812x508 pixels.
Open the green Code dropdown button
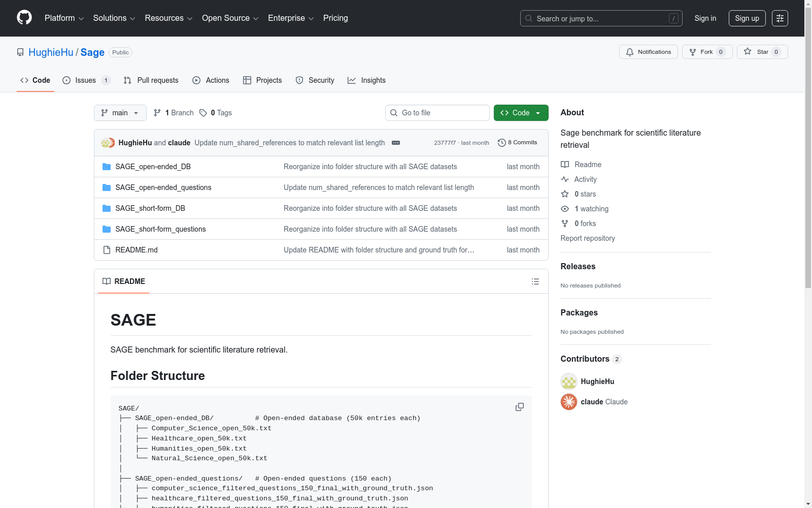point(521,113)
